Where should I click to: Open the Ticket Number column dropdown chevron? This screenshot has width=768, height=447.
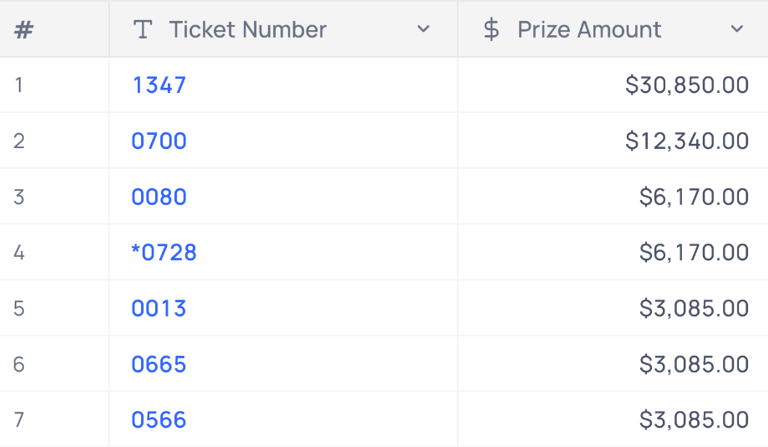(423, 29)
